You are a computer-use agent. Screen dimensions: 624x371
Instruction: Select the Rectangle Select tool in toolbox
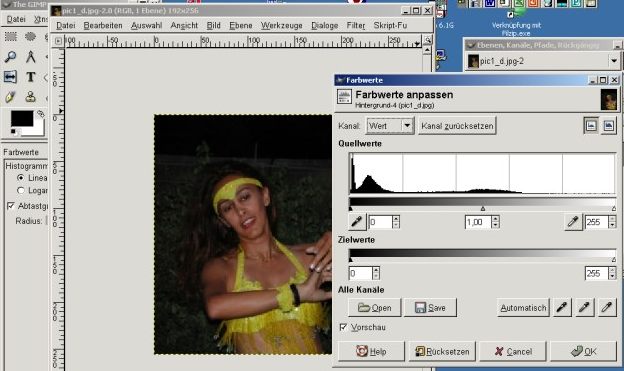11,37
